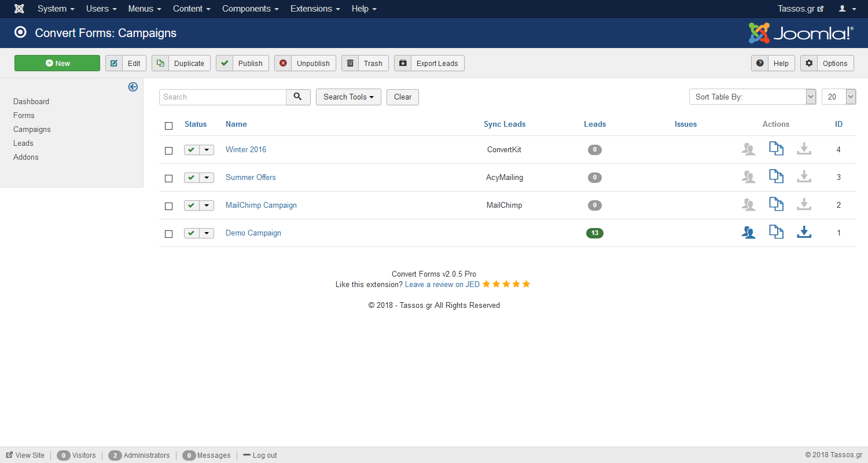Open status dropdown arrow for Demo Campaign
Image resolution: width=868 pixels, height=463 pixels.
point(207,233)
